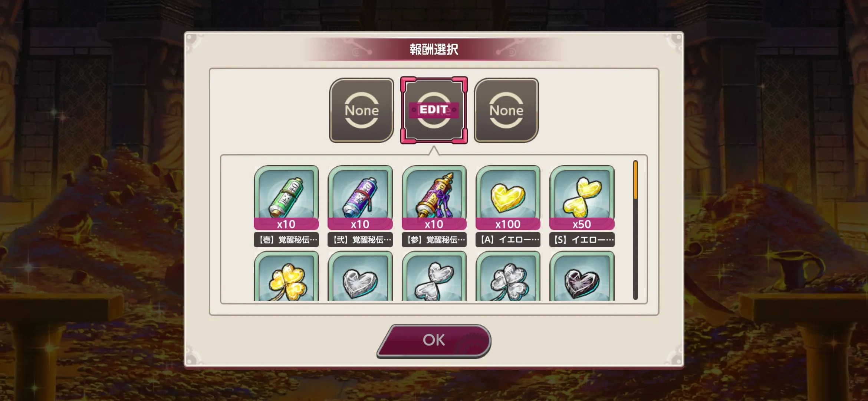
Task: Select the first None reward slot
Action: 362,110
